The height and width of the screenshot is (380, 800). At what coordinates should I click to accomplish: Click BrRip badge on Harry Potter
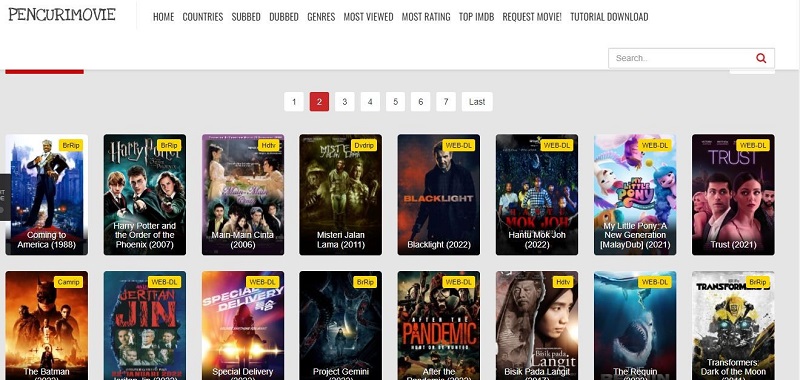tap(168, 145)
